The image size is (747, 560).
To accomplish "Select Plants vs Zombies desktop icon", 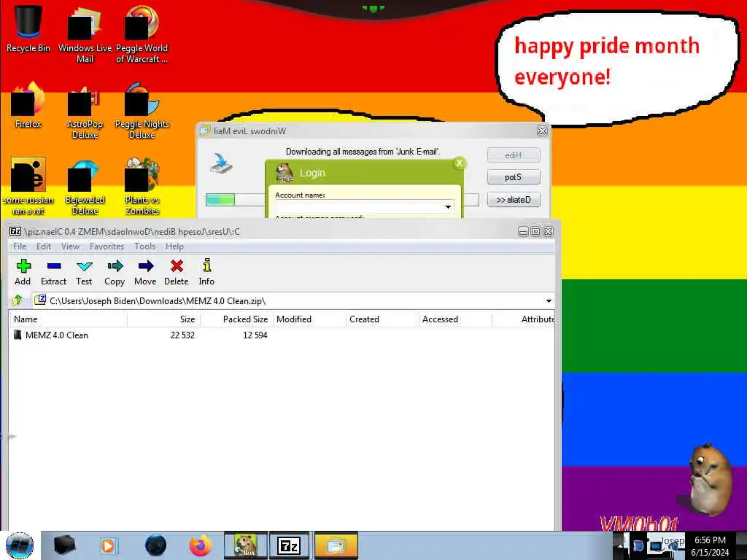I will click(142, 187).
